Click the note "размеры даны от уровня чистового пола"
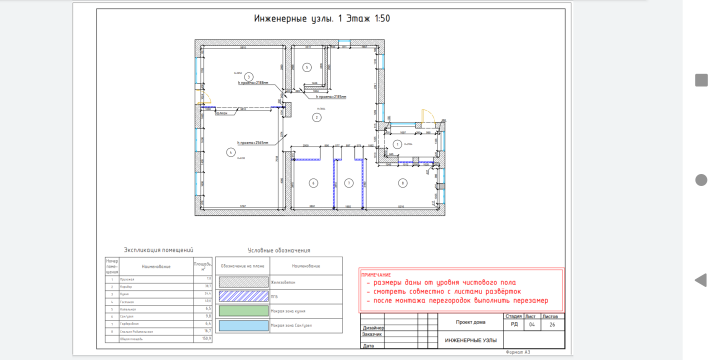Image resolution: width=720 pixels, height=360 pixels. [444, 283]
